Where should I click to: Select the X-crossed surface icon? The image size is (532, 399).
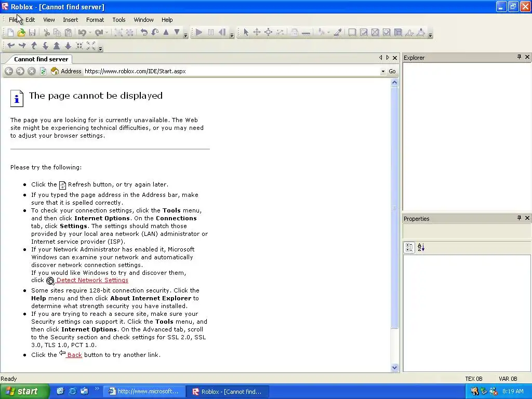(x=375, y=33)
